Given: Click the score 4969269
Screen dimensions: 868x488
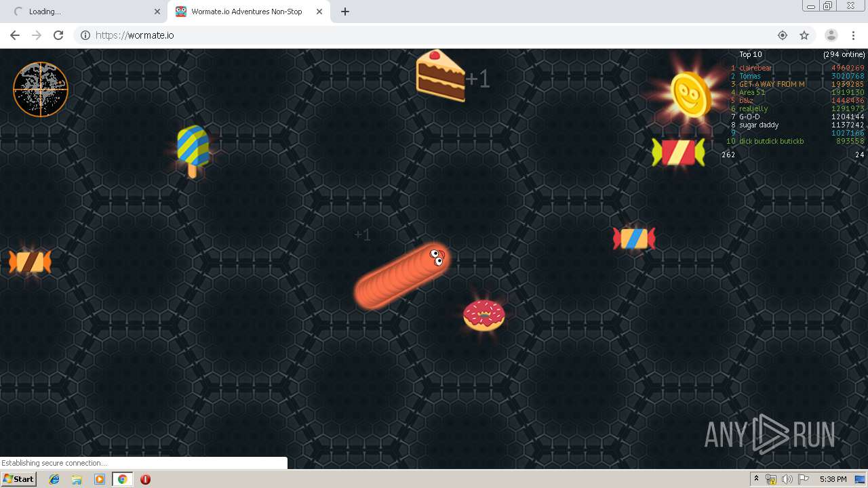Looking at the screenshot, I should pyautogui.click(x=848, y=68).
